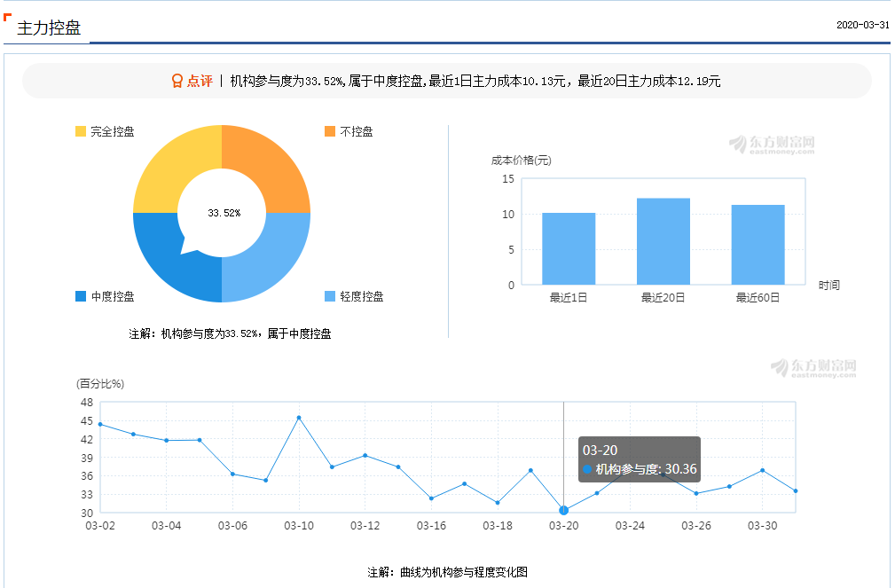Click the 轻度控盘 legend label
The height and width of the screenshot is (588, 895).
[x=362, y=296]
